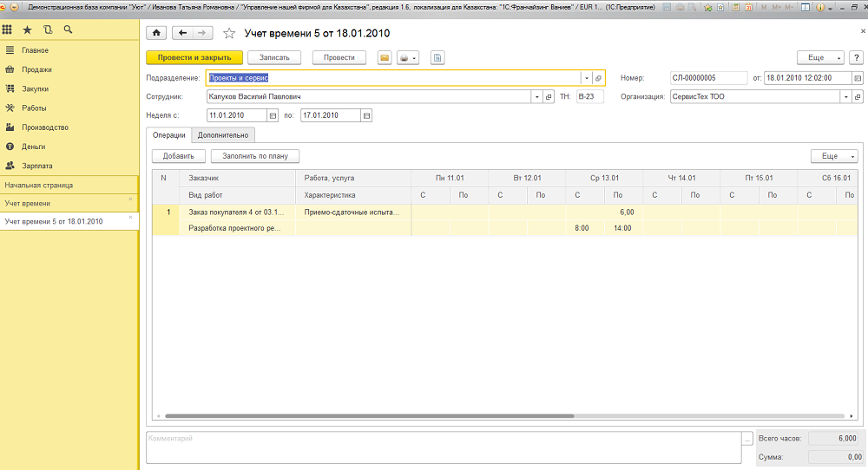Open history icon in the top-left toolbar

47,29
